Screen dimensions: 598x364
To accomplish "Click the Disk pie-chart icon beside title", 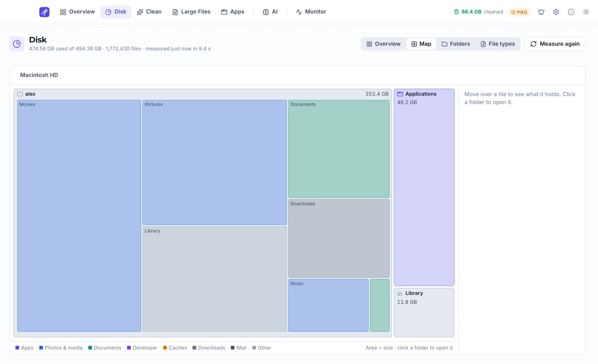I will 17,44.
